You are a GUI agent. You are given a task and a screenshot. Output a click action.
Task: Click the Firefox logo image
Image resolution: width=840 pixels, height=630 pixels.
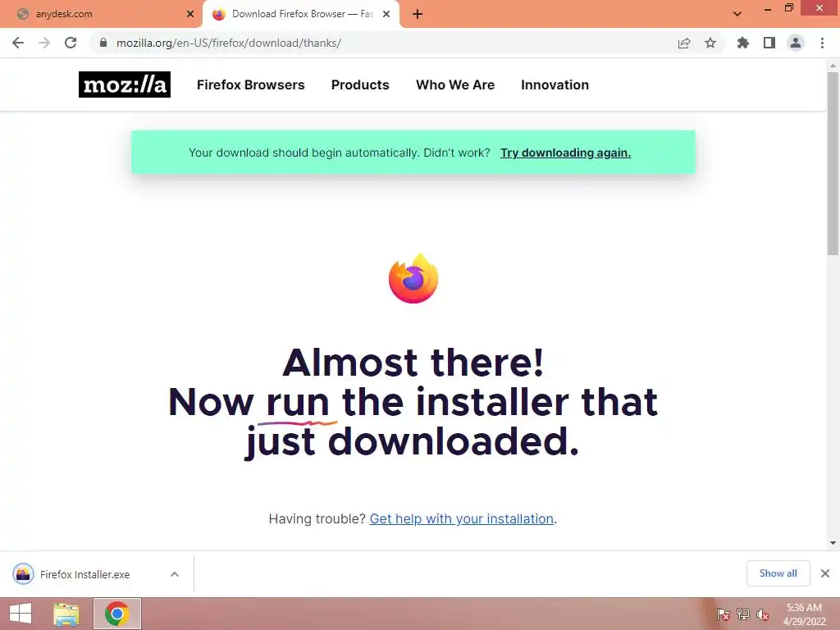point(413,279)
